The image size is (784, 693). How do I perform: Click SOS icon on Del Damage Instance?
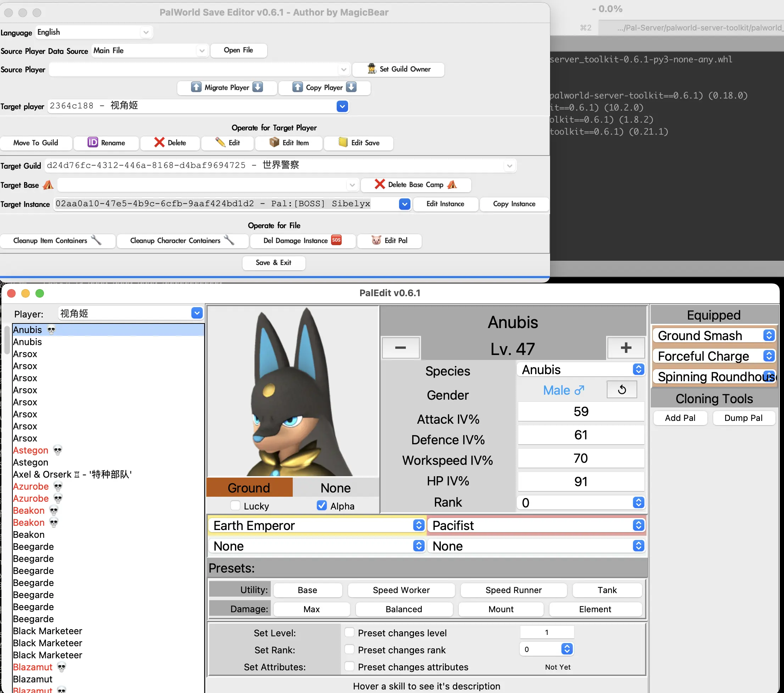336,240
